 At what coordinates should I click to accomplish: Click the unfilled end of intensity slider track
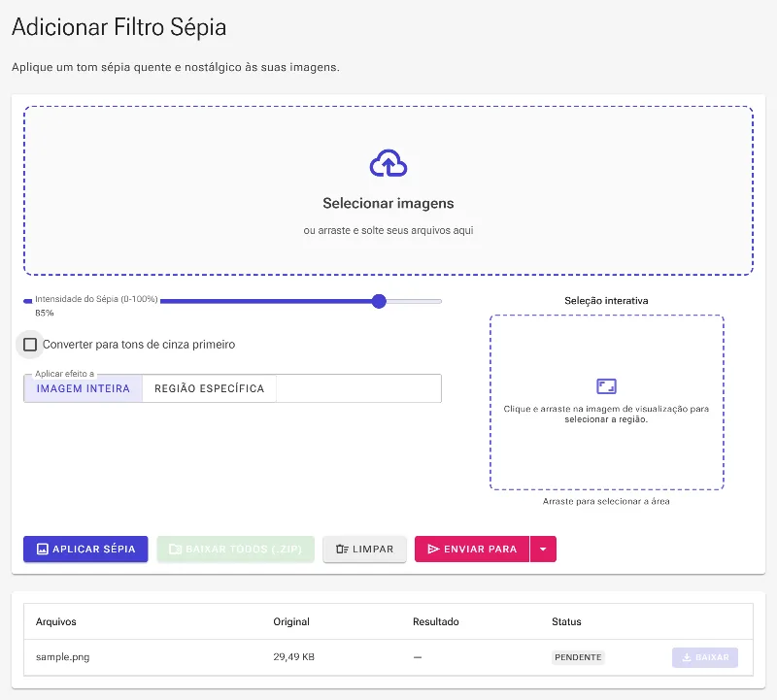point(415,301)
